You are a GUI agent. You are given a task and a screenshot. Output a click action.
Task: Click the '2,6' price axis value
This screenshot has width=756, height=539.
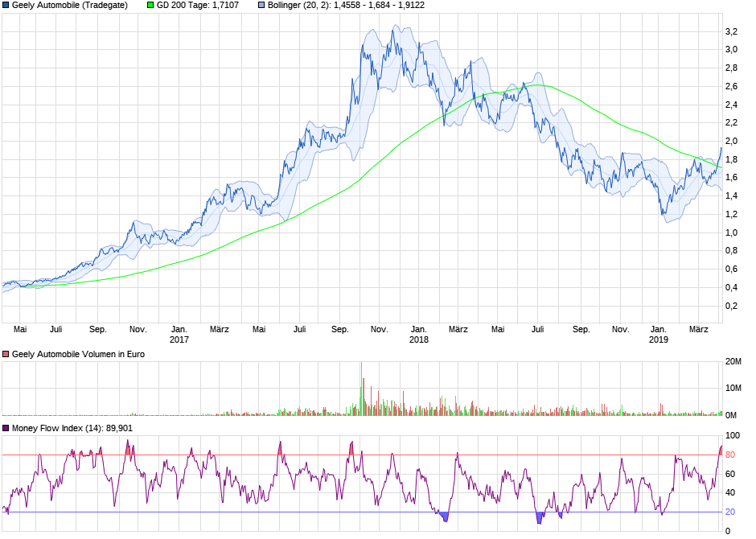click(x=731, y=86)
